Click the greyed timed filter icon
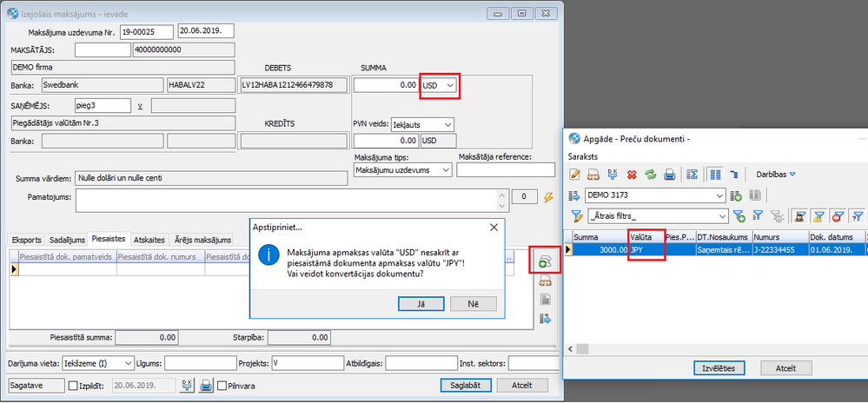Screen dimensions: 868x403 pos(778,216)
